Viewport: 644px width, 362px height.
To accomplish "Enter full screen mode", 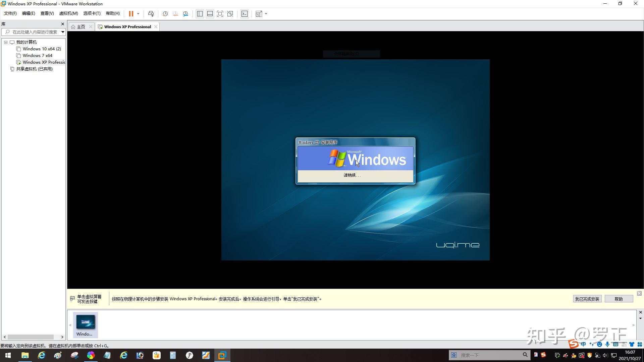I will 220,14.
